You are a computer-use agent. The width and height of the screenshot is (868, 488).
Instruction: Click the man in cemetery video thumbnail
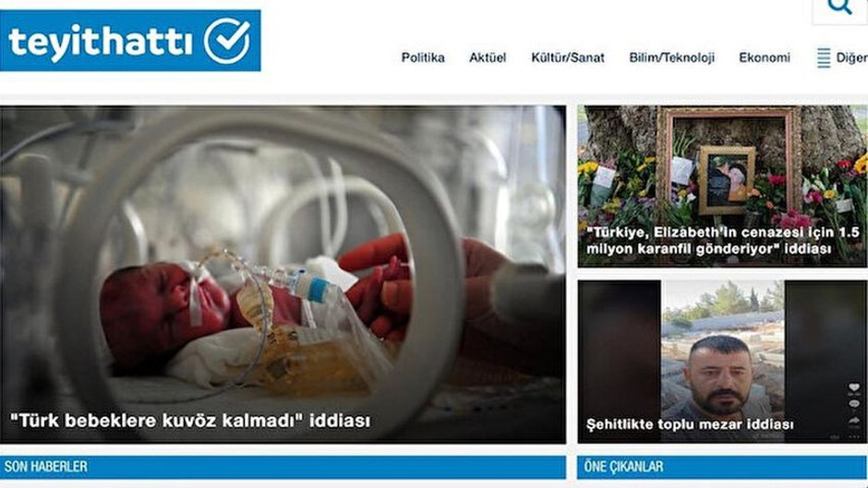point(722,362)
